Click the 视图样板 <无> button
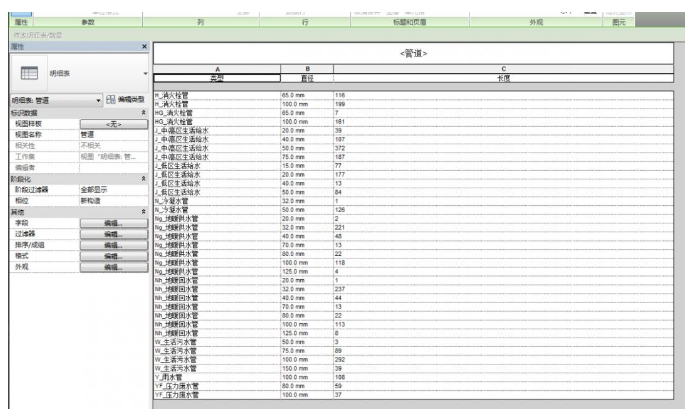The image size is (690, 413). (x=114, y=124)
